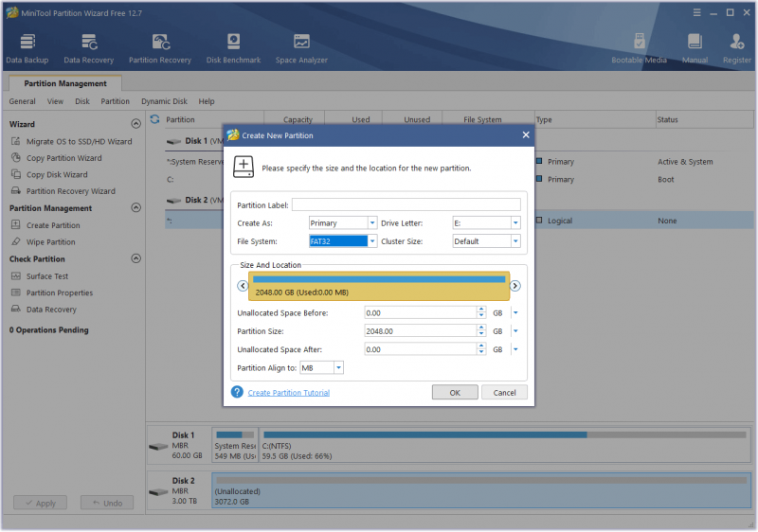The width and height of the screenshot is (758, 532).
Task: Click the partition size slider bar
Action: [x=379, y=286]
